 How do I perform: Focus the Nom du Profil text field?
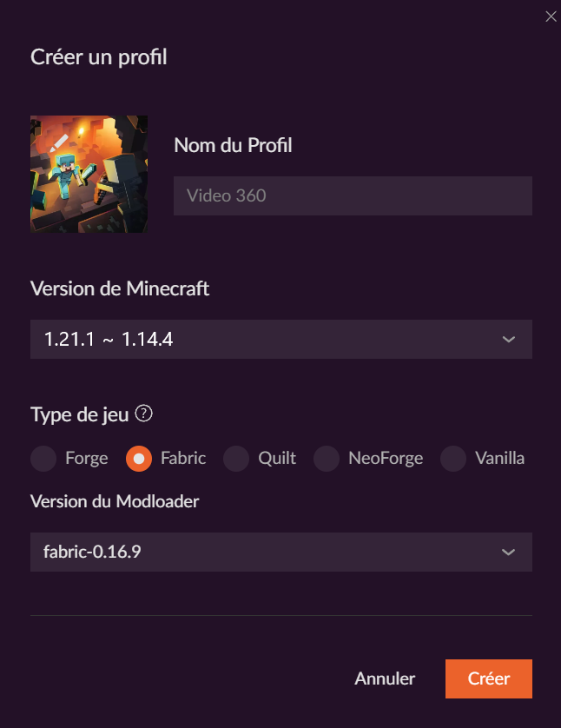click(x=353, y=196)
